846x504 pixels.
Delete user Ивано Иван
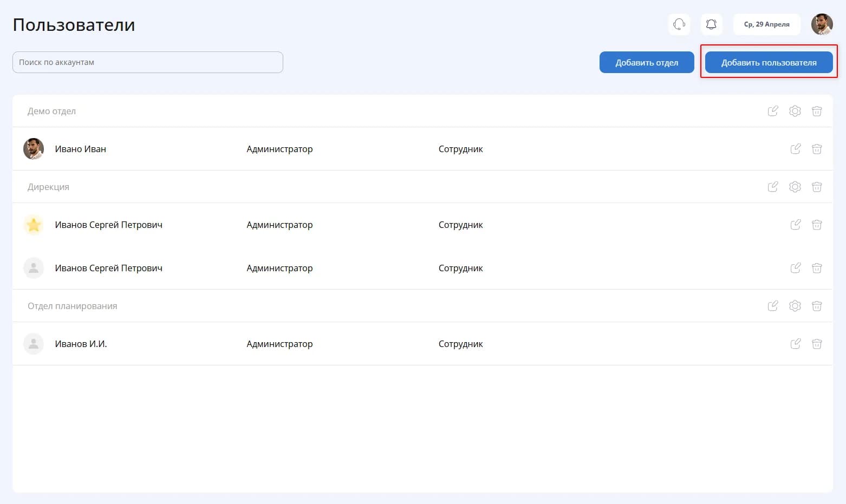pos(817,149)
